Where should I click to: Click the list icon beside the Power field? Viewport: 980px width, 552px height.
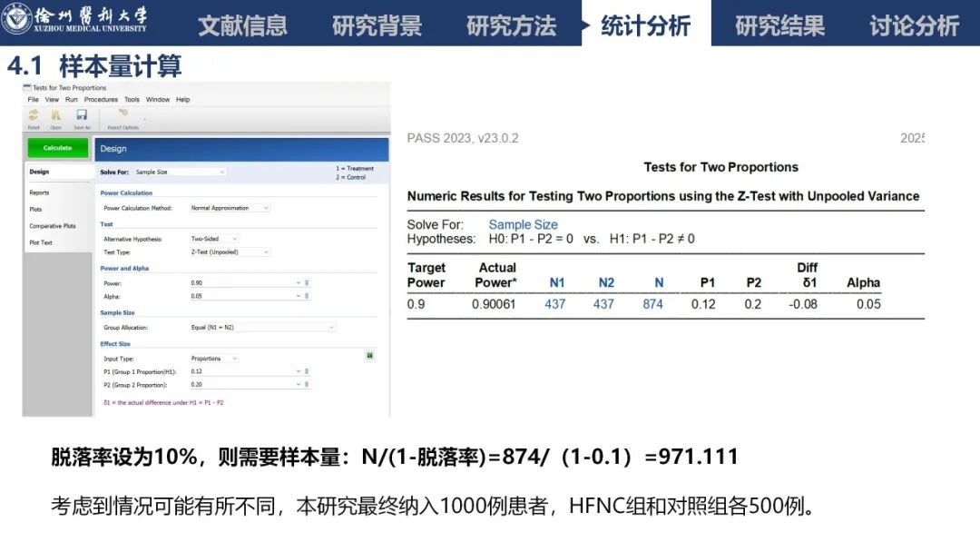(308, 282)
